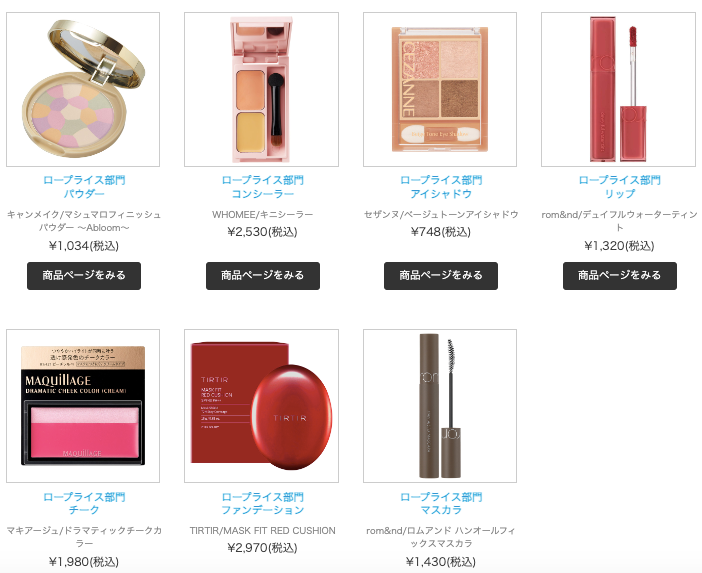Open the ロープライス部門 ファンデーション link
This screenshot has width=702, height=573.
coord(263,503)
